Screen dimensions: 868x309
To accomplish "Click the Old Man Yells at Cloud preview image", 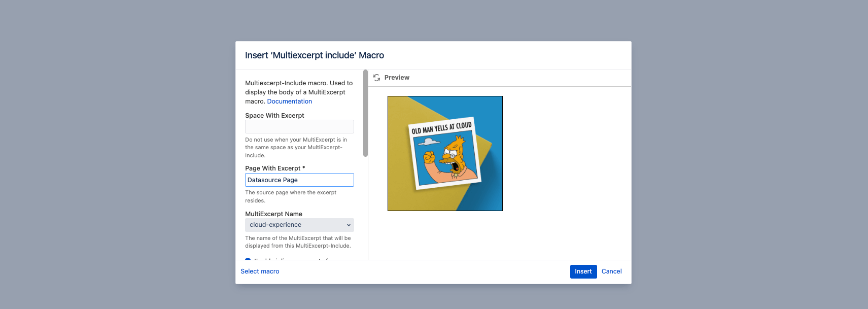I will tap(445, 153).
